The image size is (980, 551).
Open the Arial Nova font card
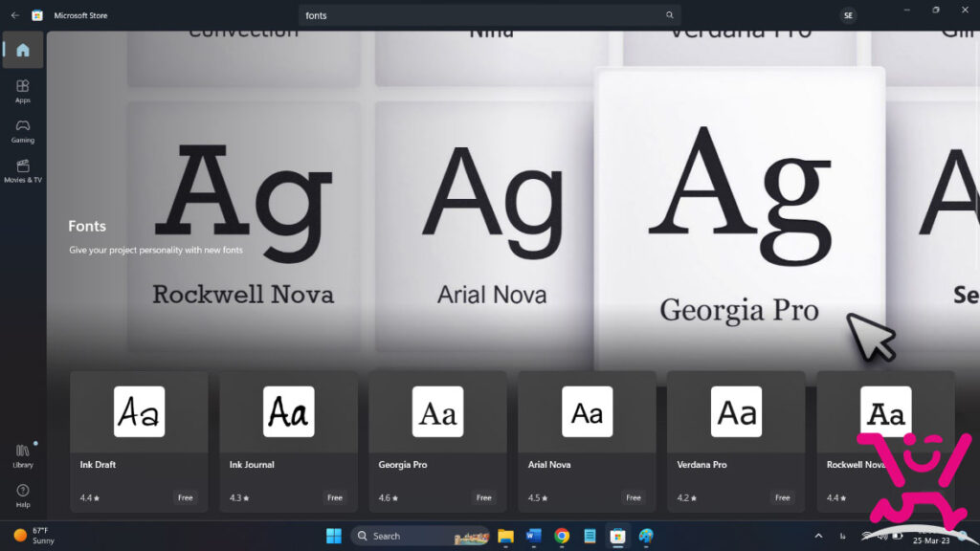pyautogui.click(x=587, y=442)
